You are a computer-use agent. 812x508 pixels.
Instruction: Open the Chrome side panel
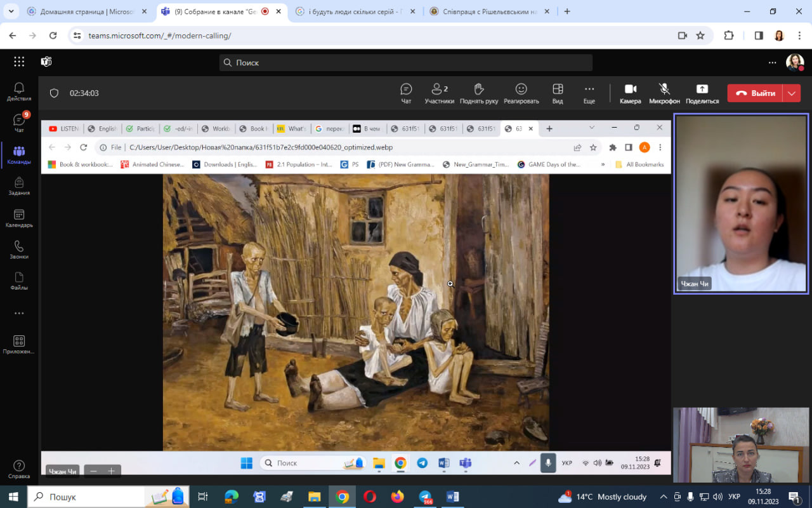pyautogui.click(x=759, y=36)
